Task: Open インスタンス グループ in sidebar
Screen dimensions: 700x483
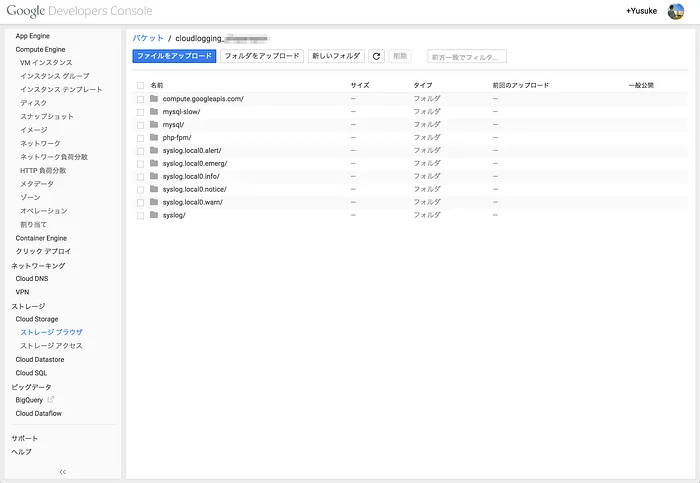Action: (54, 76)
